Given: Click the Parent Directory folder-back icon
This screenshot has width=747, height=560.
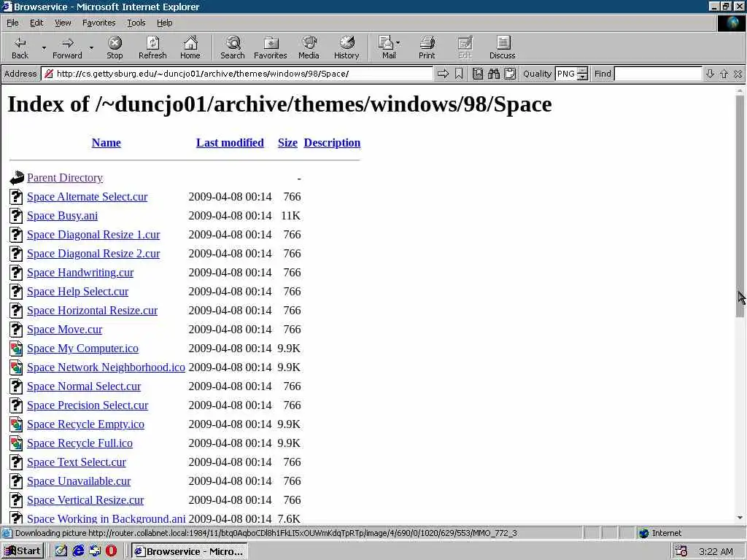Looking at the screenshot, I should coord(17,178).
